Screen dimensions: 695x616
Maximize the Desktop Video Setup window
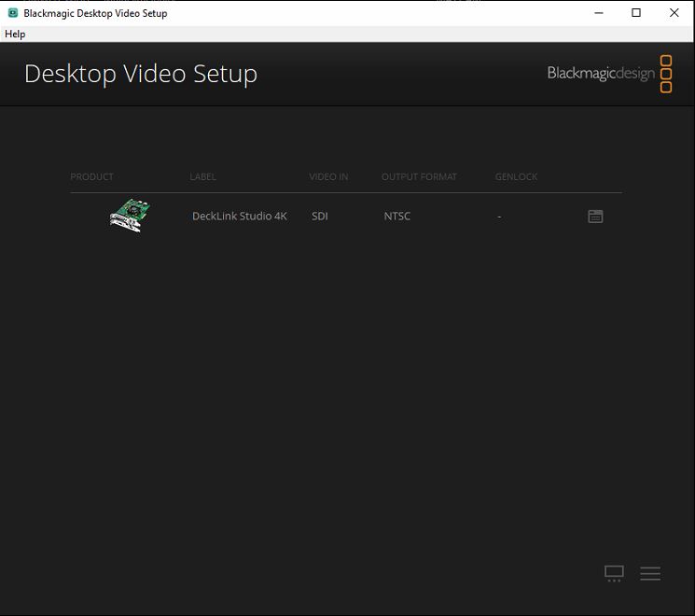[636, 13]
